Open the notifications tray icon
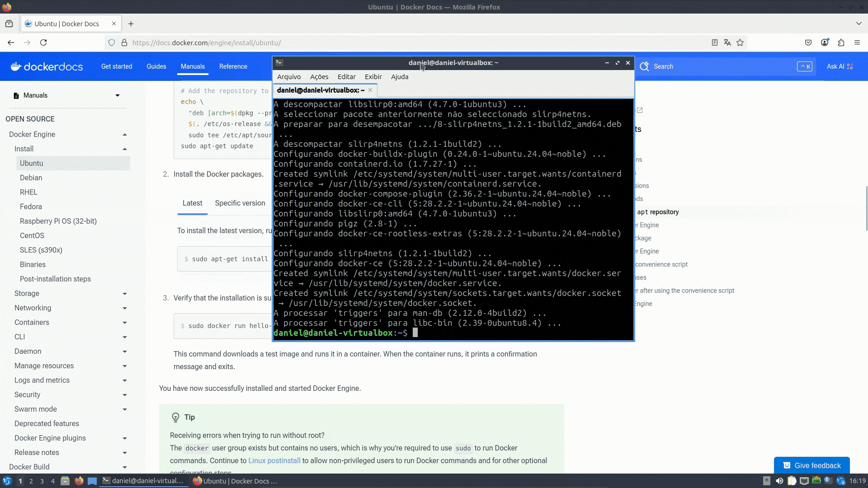Viewport: 868px width, 488px height. [x=828, y=481]
